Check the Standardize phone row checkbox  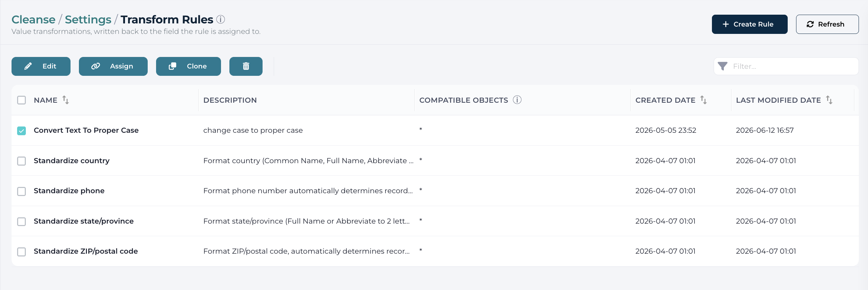tap(22, 191)
